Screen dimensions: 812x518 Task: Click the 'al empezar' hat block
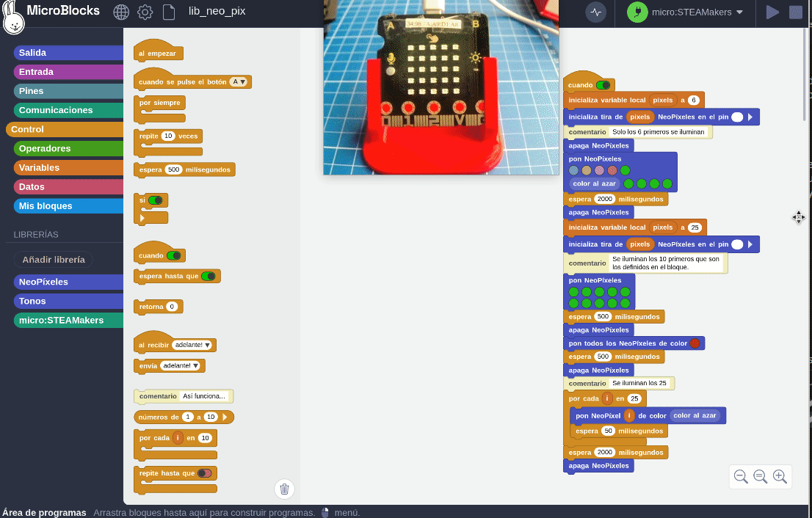tap(158, 52)
